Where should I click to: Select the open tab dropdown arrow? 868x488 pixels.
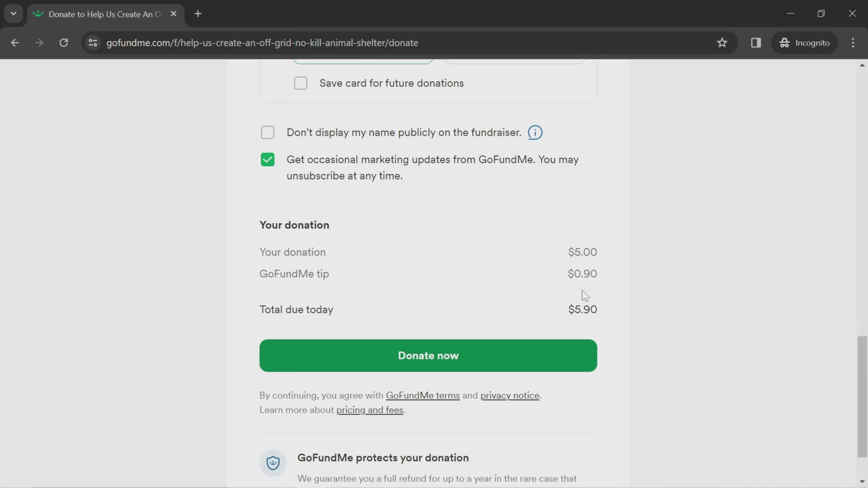pyautogui.click(x=13, y=13)
